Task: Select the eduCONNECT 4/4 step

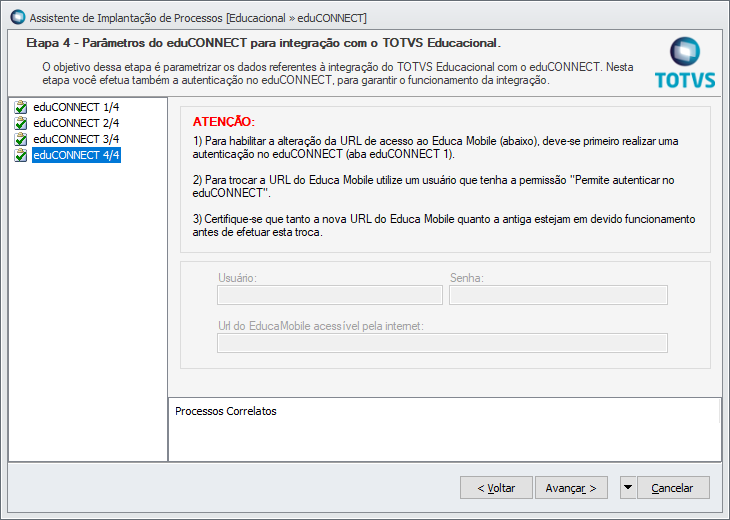Action: 76,155
